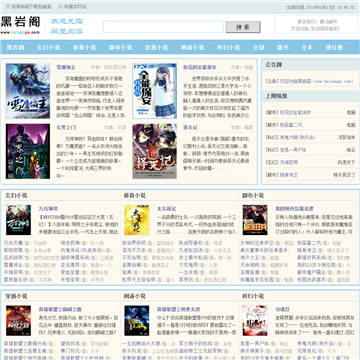Open the 英雄联盟之巅峰之路 title link
The image size is (360, 360).
[x=60, y=309]
